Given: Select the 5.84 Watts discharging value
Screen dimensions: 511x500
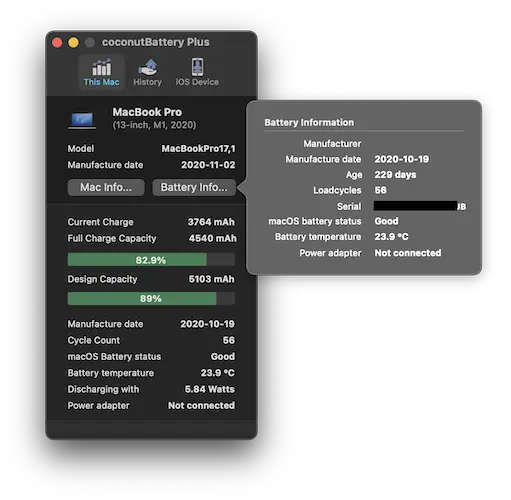Looking at the screenshot, I should coord(210,389).
